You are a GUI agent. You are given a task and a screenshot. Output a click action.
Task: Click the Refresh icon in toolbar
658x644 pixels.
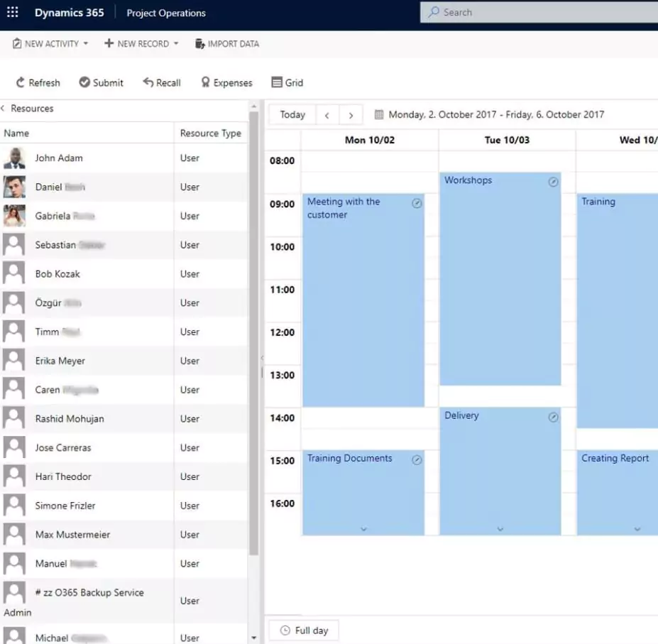(x=21, y=83)
